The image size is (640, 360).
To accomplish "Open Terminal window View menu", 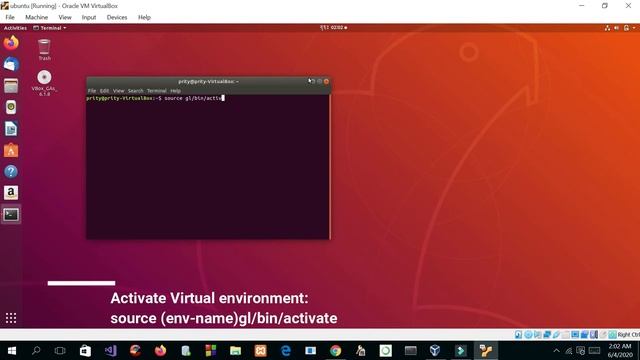I will [x=118, y=91].
